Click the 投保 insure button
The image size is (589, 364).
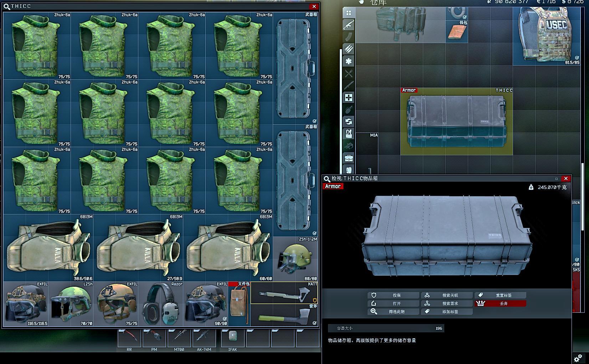point(393,295)
